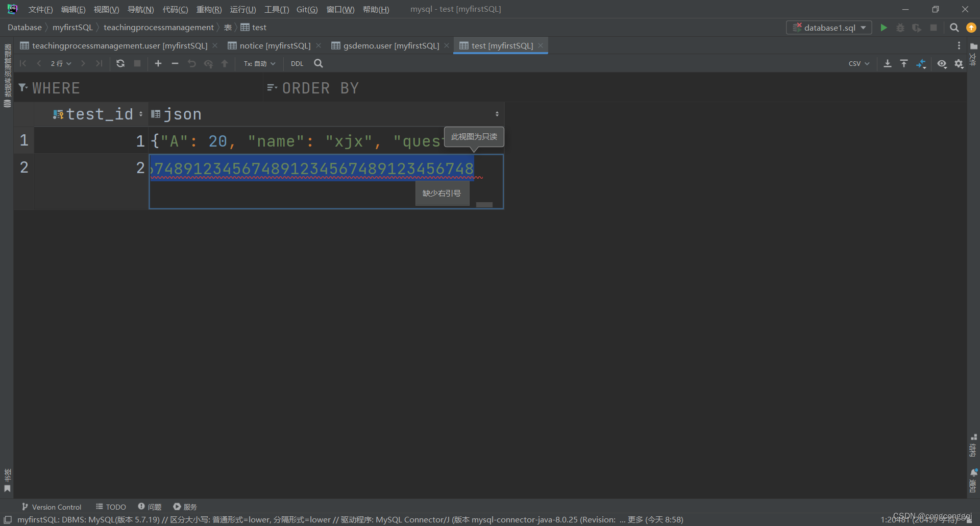
Task: Go to first page of rows
Action: tap(23, 63)
